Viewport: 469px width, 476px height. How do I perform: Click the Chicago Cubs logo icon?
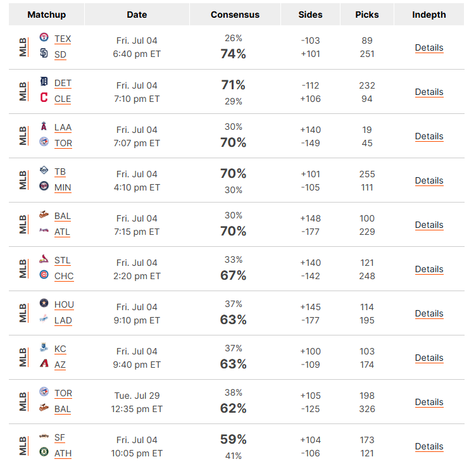pyautogui.click(x=44, y=275)
